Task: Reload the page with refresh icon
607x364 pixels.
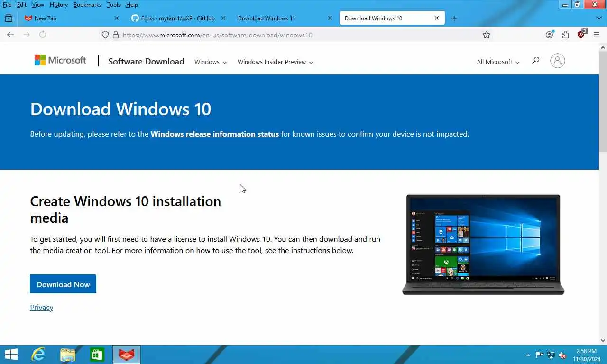Action: tap(43, 35)
